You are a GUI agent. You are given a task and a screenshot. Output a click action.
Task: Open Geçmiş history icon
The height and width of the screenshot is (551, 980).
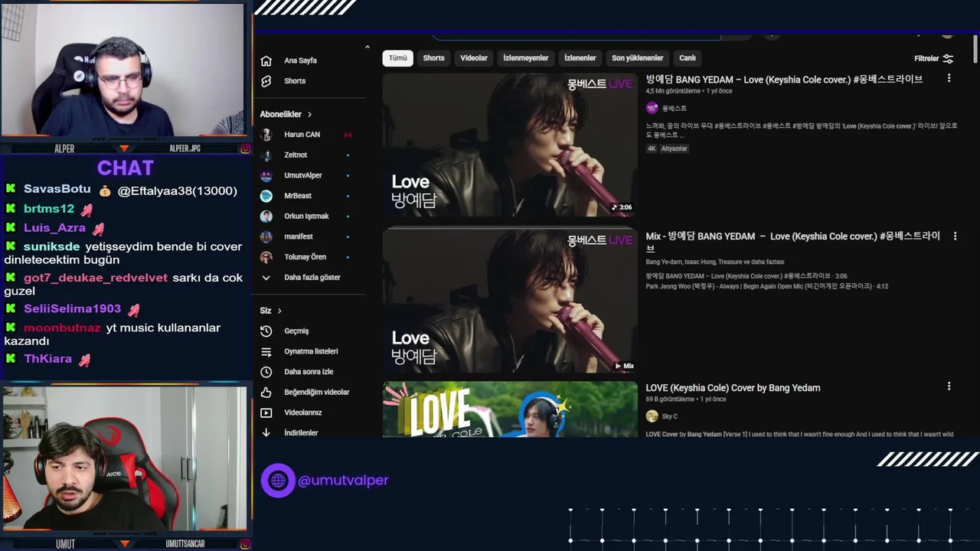click(x=266, y=331)
